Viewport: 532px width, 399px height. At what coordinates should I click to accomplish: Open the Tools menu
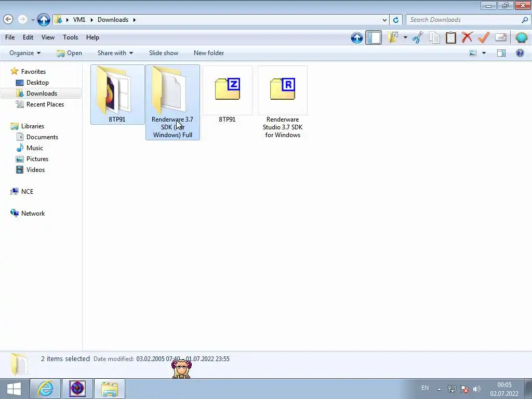pos(70,37)
